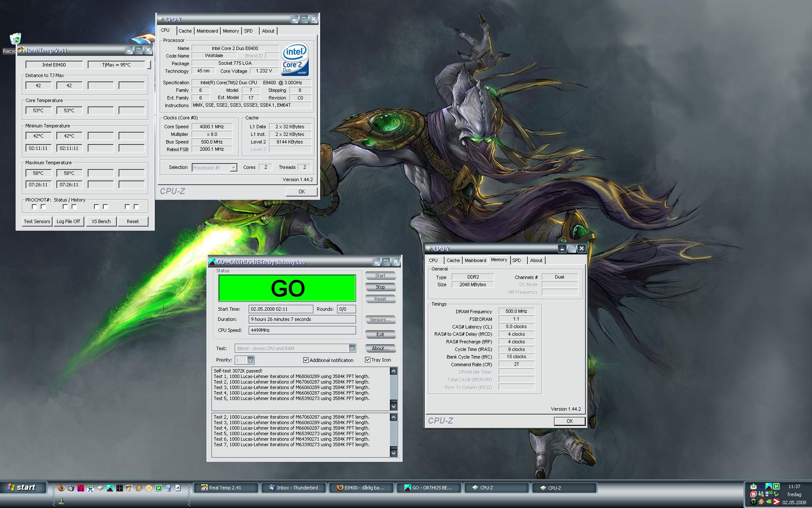Switch to CPU tab in lower CPU-Z window
Viewport: 812px width, 508px height.
433,260
